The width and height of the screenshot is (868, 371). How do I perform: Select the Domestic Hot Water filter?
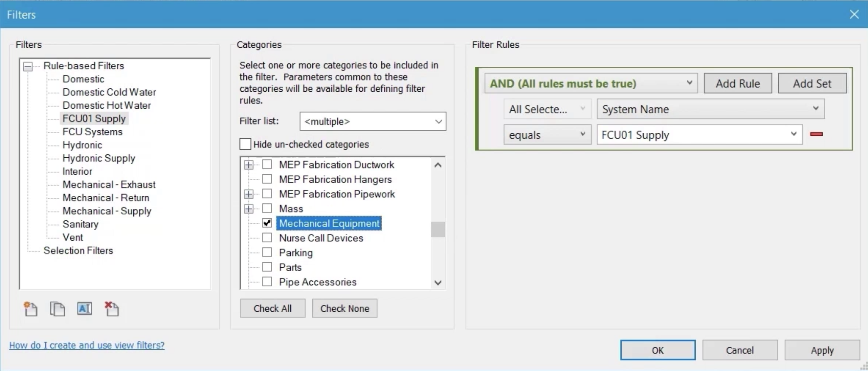pyautogui.click(x=107, y=105)
